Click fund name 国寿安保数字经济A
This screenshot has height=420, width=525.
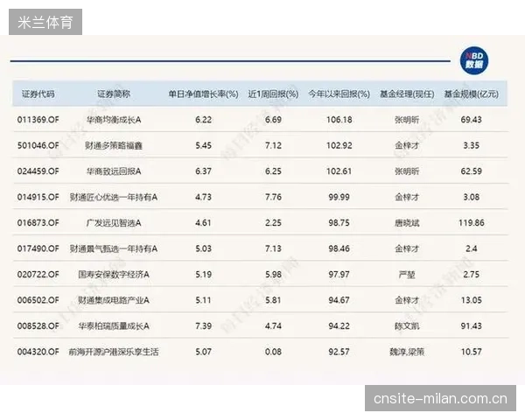point(114,274)
